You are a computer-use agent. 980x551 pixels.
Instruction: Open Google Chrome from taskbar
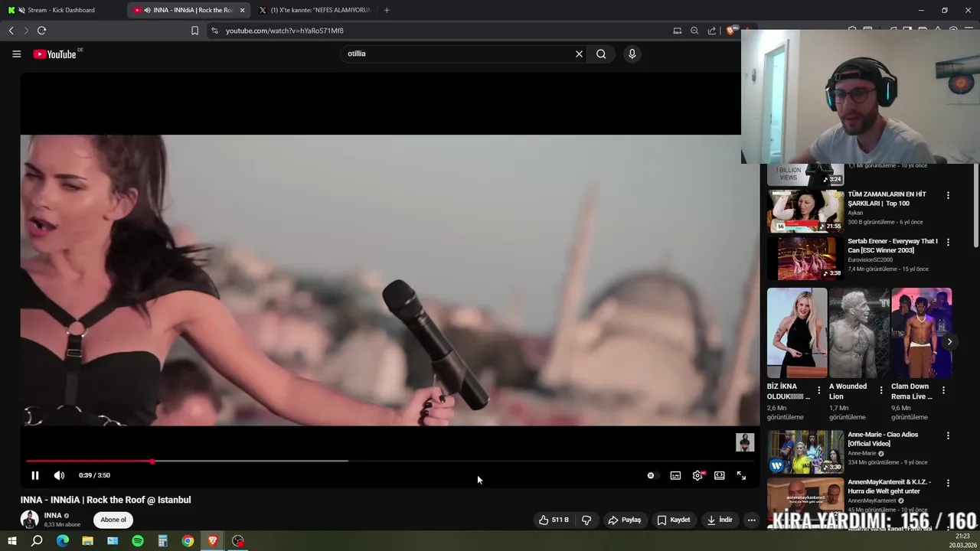coord(188,541)
